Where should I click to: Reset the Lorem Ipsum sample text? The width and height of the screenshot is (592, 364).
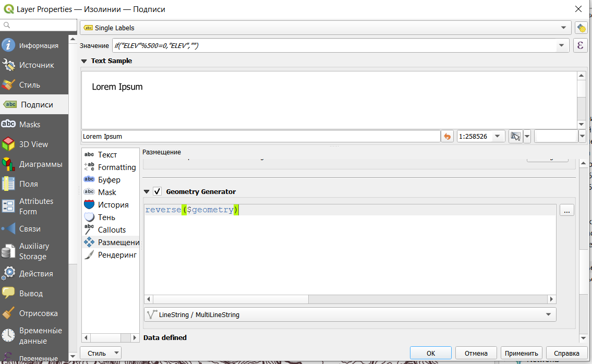click(447, 137)
